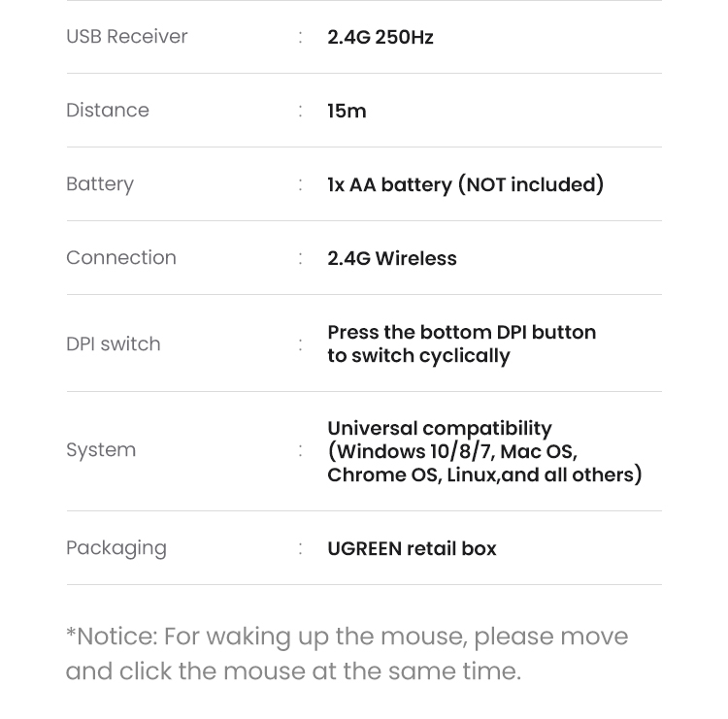Image resolution: width=728 pixels, height=719 pixels.
Task: Click "Press the bottom DPI button" text
Action: click(x=461, y=333)
